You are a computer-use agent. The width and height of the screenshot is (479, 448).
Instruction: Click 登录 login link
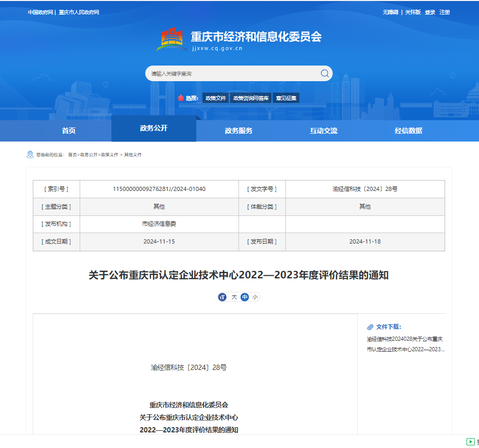[x=430, y=12]
